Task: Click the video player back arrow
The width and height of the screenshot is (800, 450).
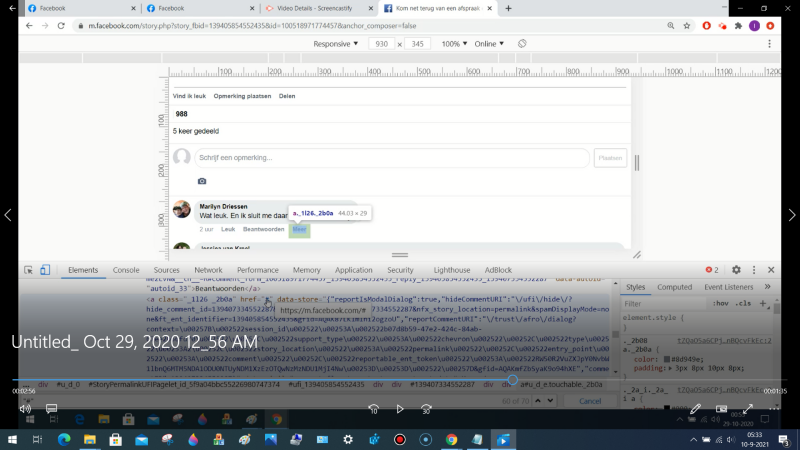Action: (x=12, y=8)
